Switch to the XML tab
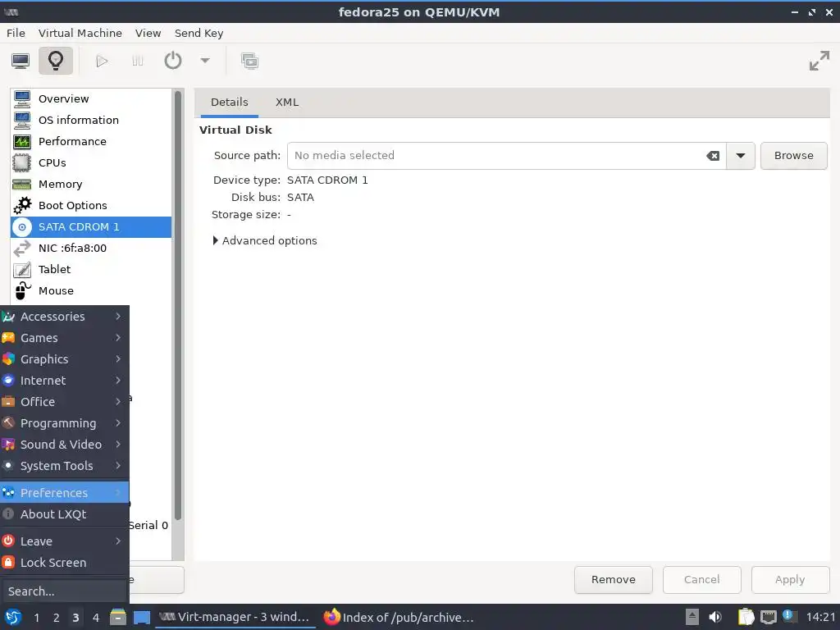The height and width of the screenshot is (630, 840). 287,103
